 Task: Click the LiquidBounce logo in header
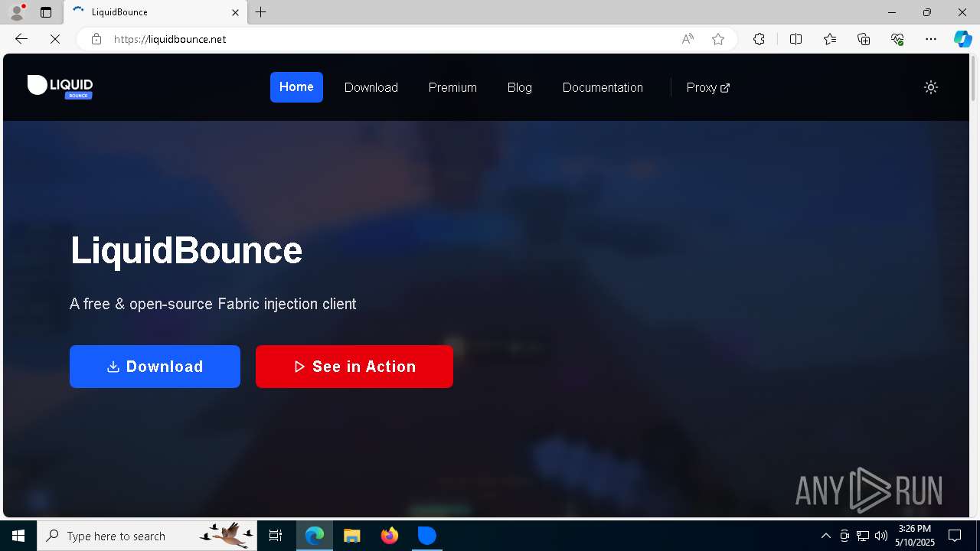pos(60,86)
